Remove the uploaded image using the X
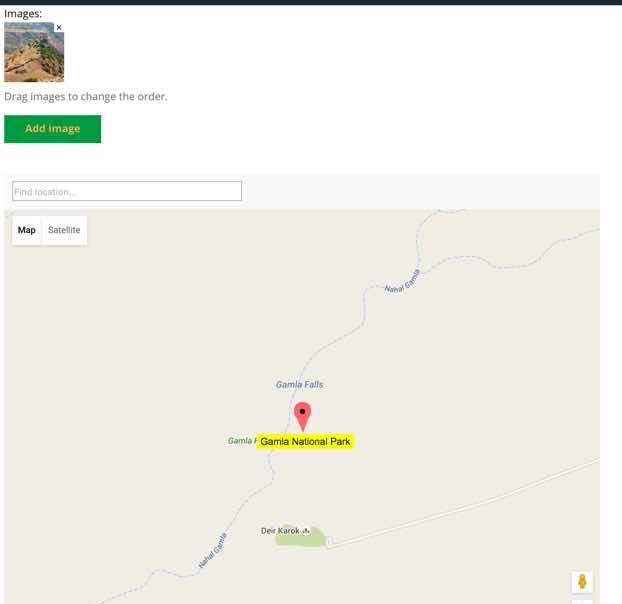 tap(59, 27)
